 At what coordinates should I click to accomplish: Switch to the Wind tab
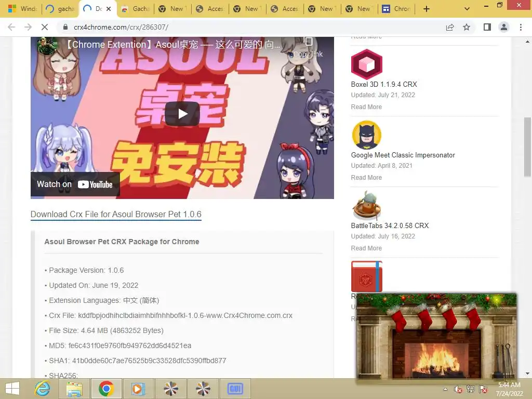(x=22, y=9)
